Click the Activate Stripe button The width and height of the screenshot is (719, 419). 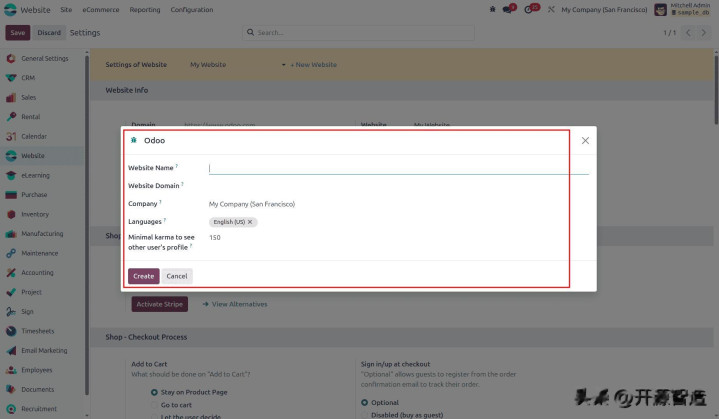(x=160, y=304)
